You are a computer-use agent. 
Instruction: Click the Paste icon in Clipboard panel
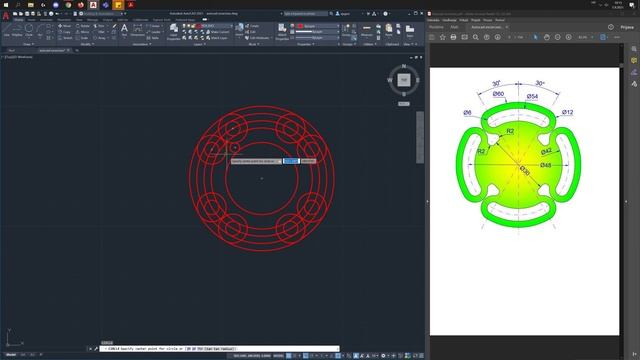[x=389, y=30]
